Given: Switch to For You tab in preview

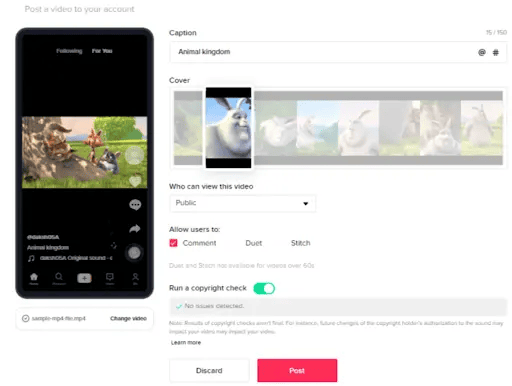Looking at the screenshot, I should point(102,51).
